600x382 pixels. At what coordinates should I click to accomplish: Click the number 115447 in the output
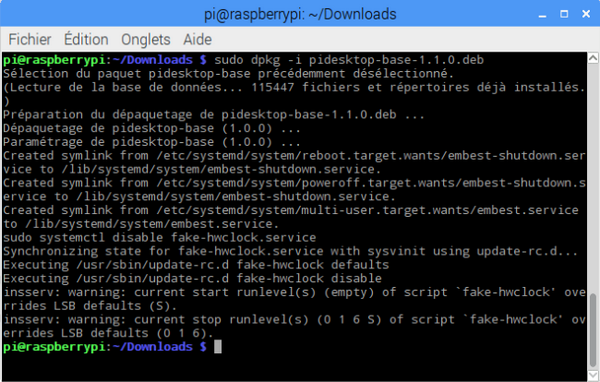pos(272,87)
